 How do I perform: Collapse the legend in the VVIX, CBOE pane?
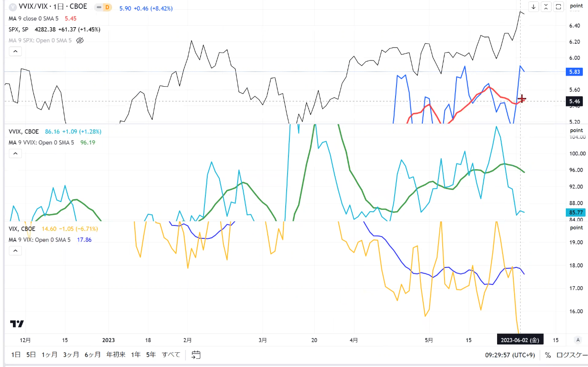15,154
